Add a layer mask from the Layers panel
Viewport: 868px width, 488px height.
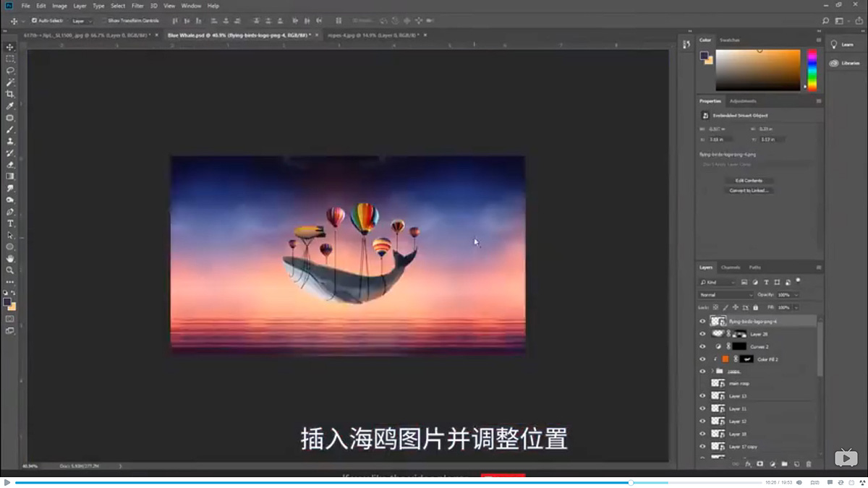760,463
